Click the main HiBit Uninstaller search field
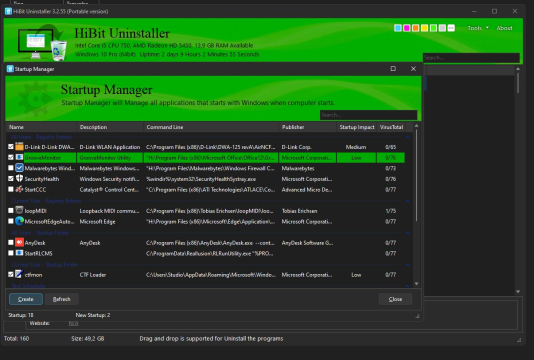This screenshot has width=534, height=360. (471, 58)
